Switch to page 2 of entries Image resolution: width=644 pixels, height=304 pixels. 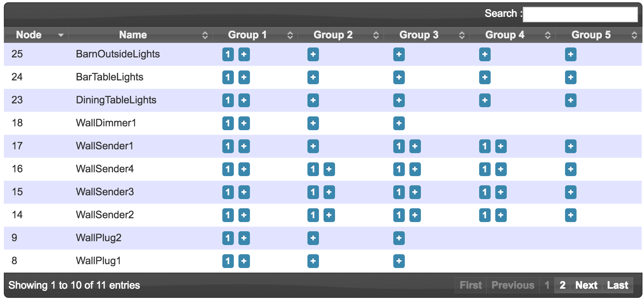[562, 285]
